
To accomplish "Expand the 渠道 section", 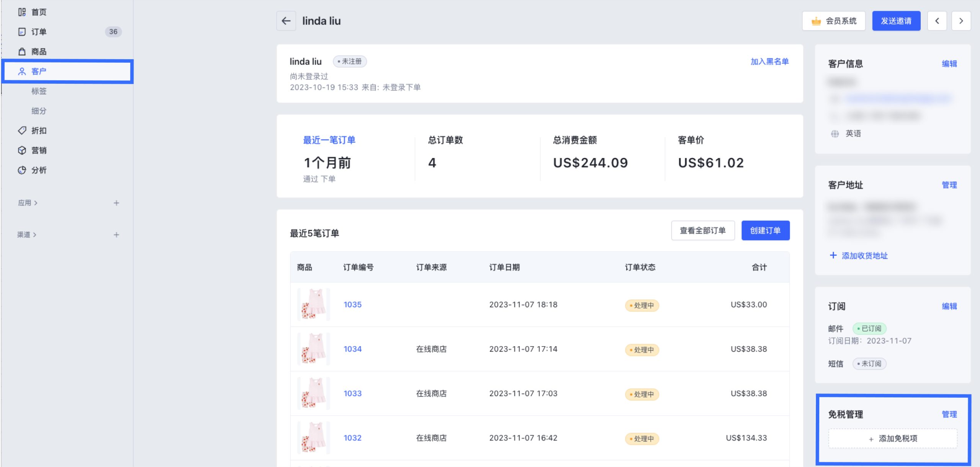I will point(27,235).
